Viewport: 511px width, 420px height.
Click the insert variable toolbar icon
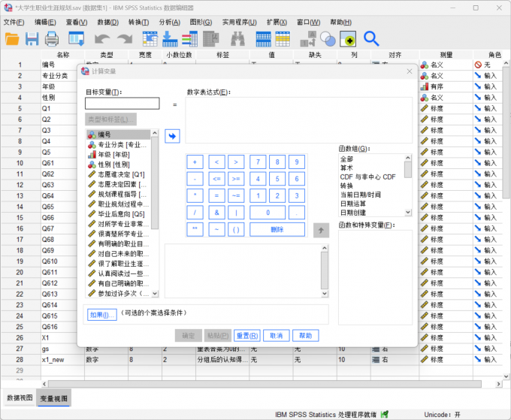tap(283, 39)
